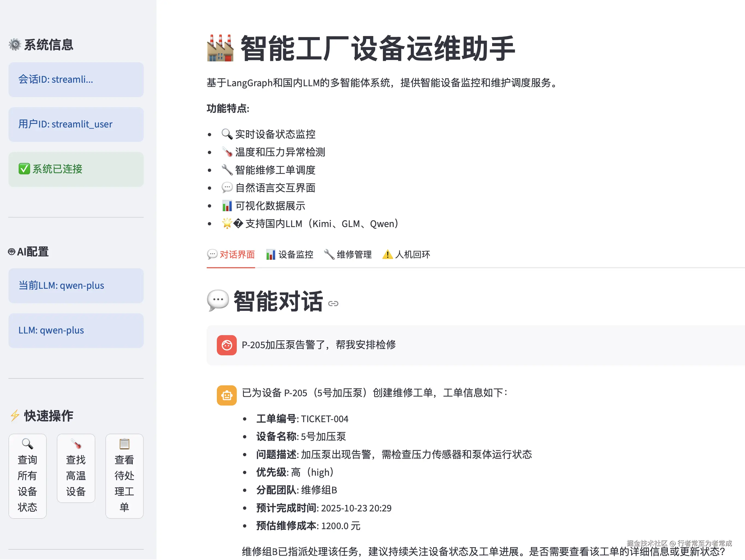Image resolution: width=745 pixels, height=560 pixels.
Task: Click the red user avatar icon
Action: [x=226, y=345]
